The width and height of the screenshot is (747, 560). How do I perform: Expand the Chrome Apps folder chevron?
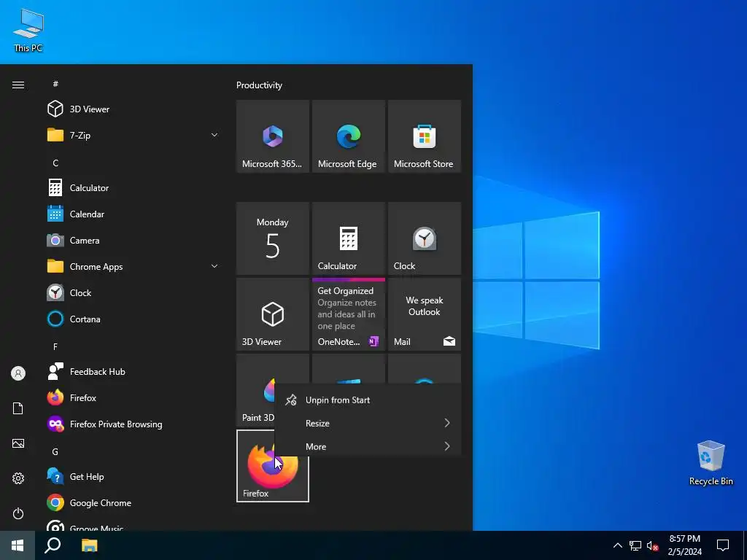(x=214, y=266)
